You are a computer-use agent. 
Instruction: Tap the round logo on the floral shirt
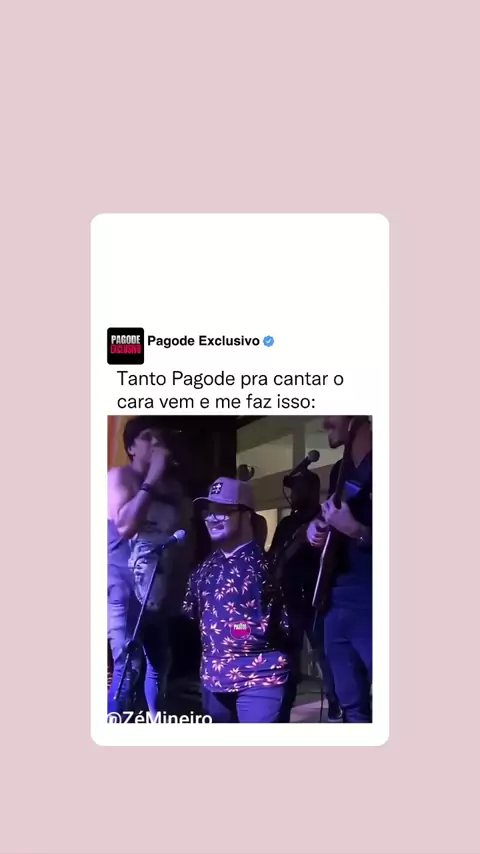[240, 629]
